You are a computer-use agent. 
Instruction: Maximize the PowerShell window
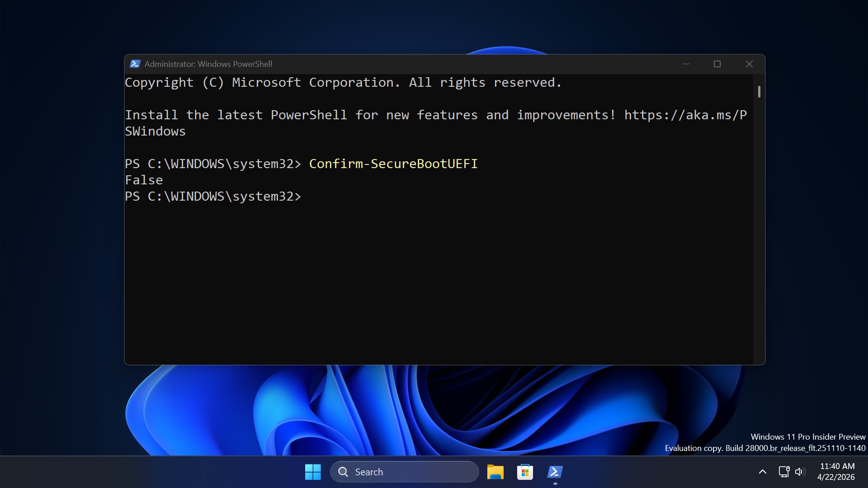point(717,64)
